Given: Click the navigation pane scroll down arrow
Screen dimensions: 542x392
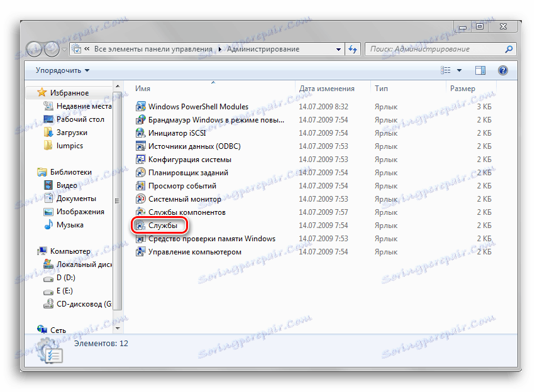Looking at the screenshot, I should [x=118, y=329].
